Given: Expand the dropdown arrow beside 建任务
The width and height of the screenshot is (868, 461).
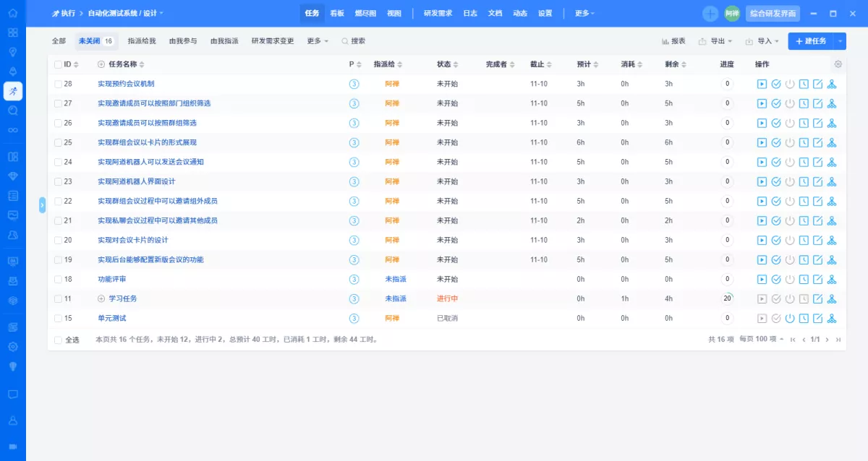Looking at the screenshot, I should click(840, 42).
